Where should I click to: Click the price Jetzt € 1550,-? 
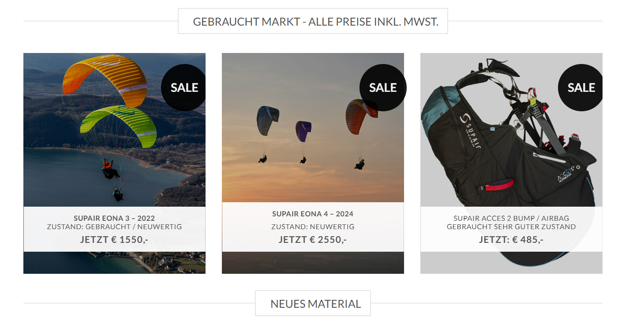click(x=114, y=240)
